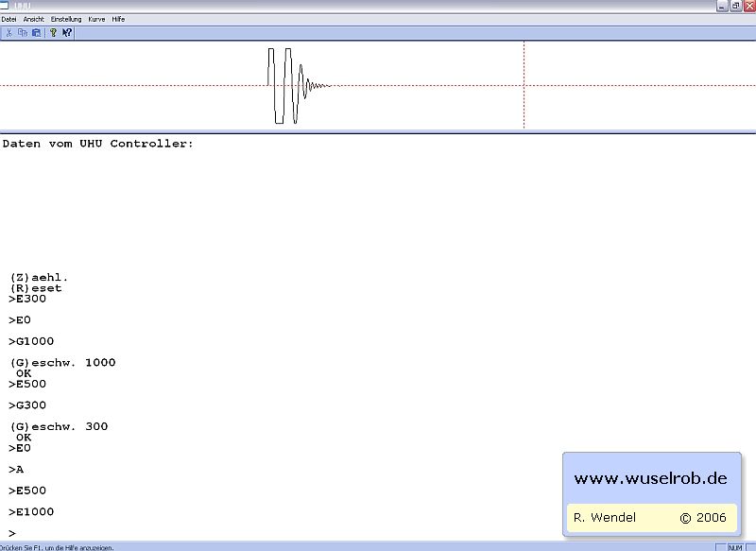756x551 pixels.
Task: Activate the context help arrow icon
Action: coord(67,32)
